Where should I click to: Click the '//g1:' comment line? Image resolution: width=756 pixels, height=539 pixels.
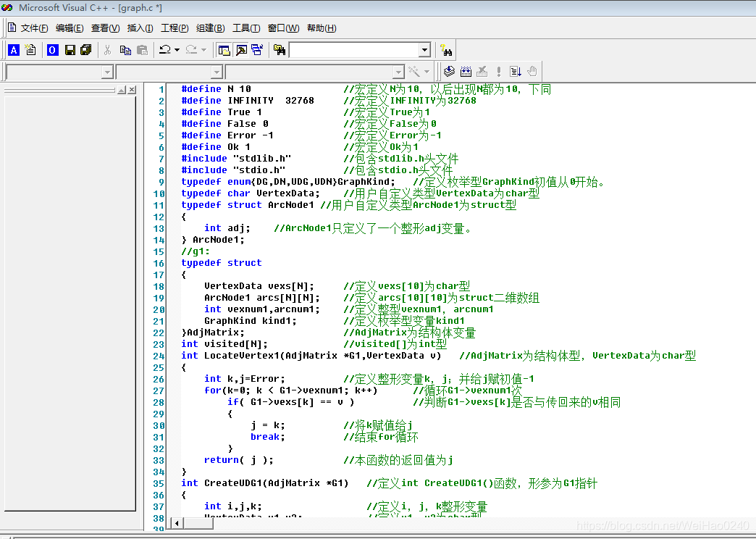[196, 251]
